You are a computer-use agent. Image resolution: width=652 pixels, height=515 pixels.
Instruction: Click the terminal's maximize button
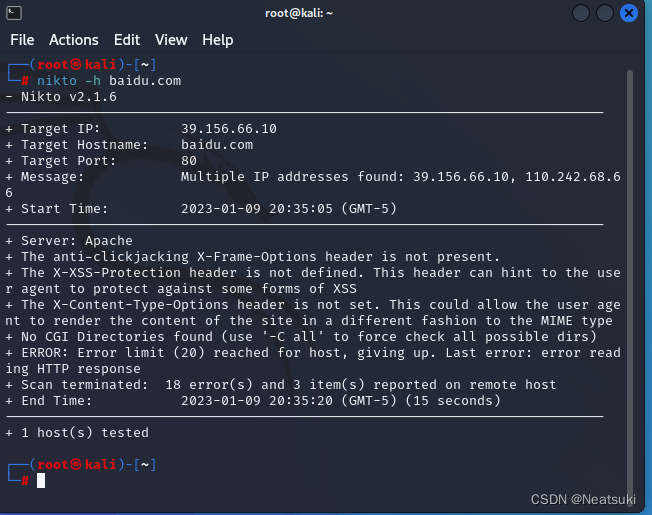[x=605, y=13]
